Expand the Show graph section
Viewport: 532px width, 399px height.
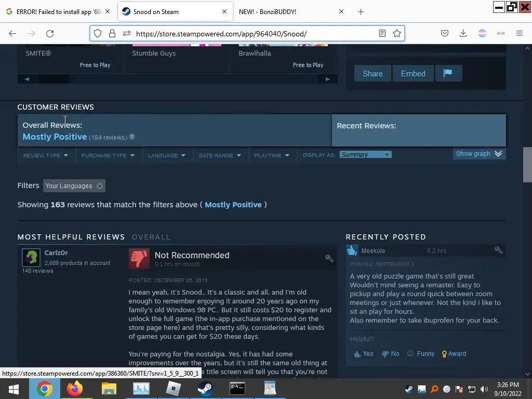click(x=478, y=154)
